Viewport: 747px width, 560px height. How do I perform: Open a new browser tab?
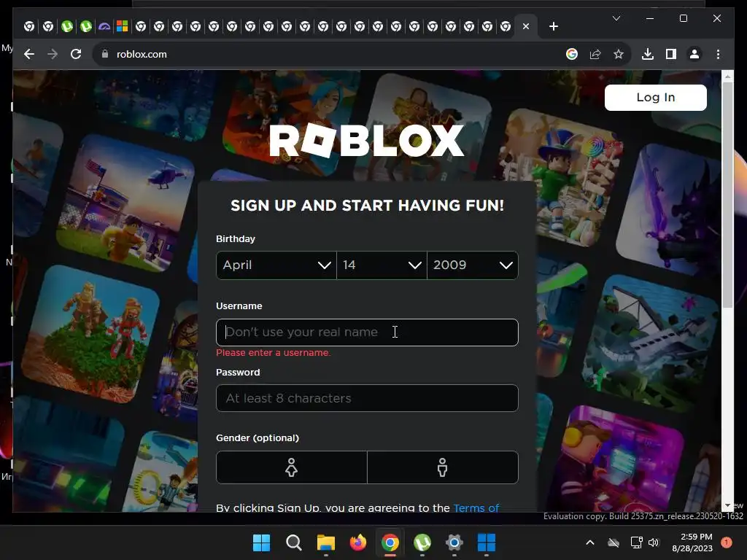pyautogui.click(x=553, y=27)
